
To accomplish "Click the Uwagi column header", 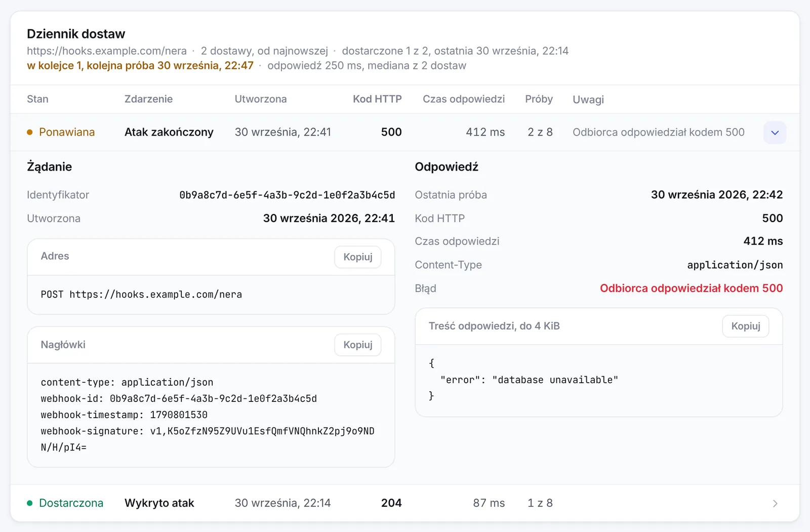I will pos(588,100).
